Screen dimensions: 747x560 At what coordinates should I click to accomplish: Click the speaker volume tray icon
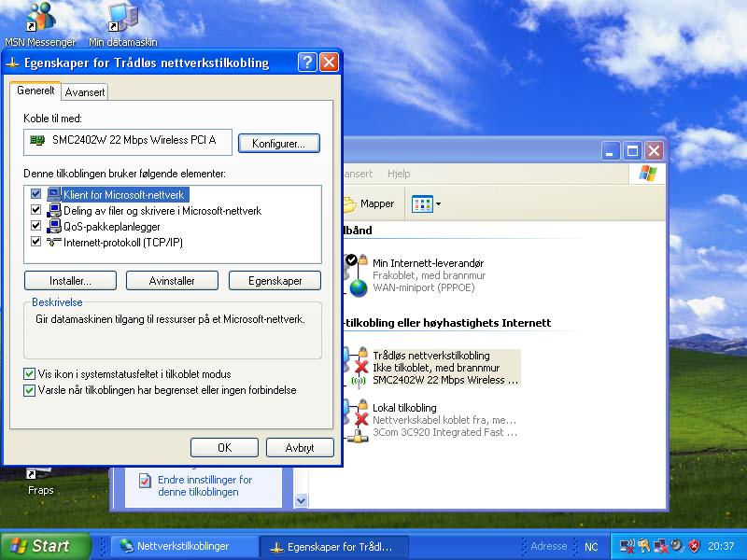677,546
